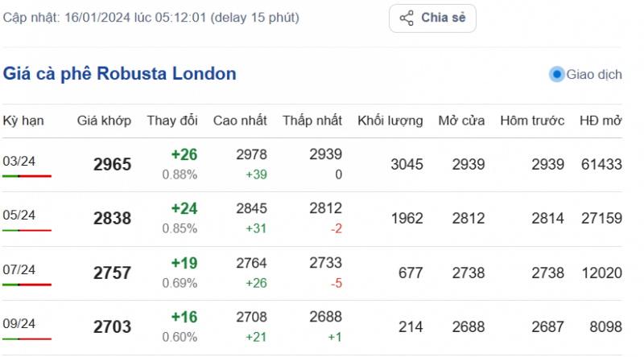644x357 pixels.
Task: Click the Thấp nhất column header
Action: coord(312,121)
